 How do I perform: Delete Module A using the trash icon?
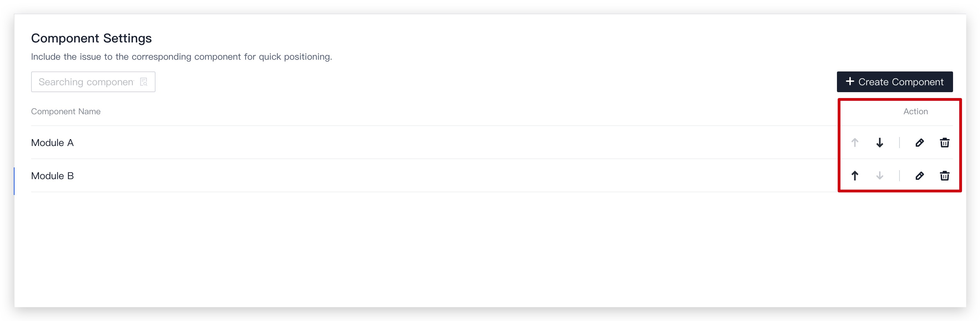click(945, 143)
